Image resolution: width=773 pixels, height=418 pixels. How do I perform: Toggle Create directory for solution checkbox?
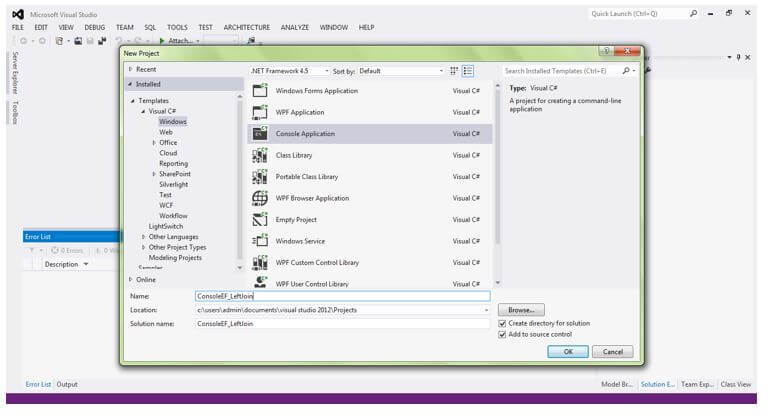502,323
